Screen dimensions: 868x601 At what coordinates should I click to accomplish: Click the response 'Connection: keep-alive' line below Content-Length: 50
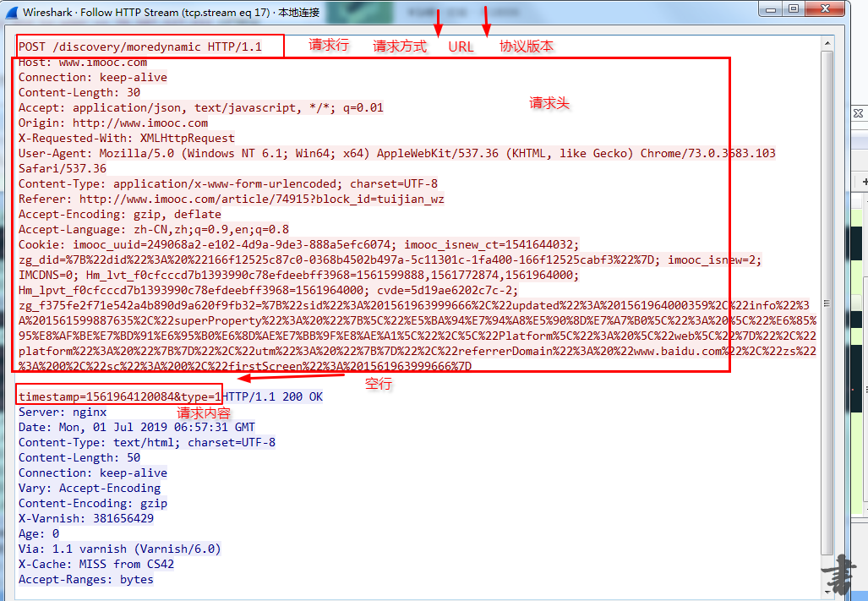(92, 473)
